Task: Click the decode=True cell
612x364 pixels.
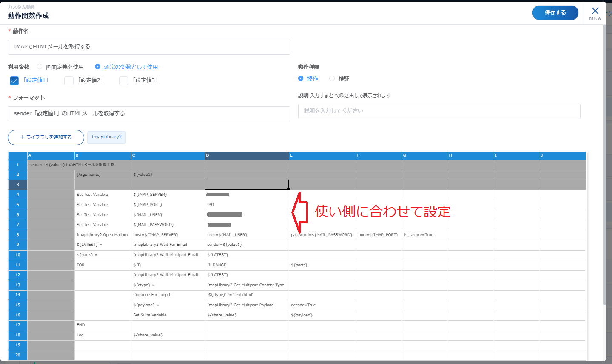Action: (322, 305)
